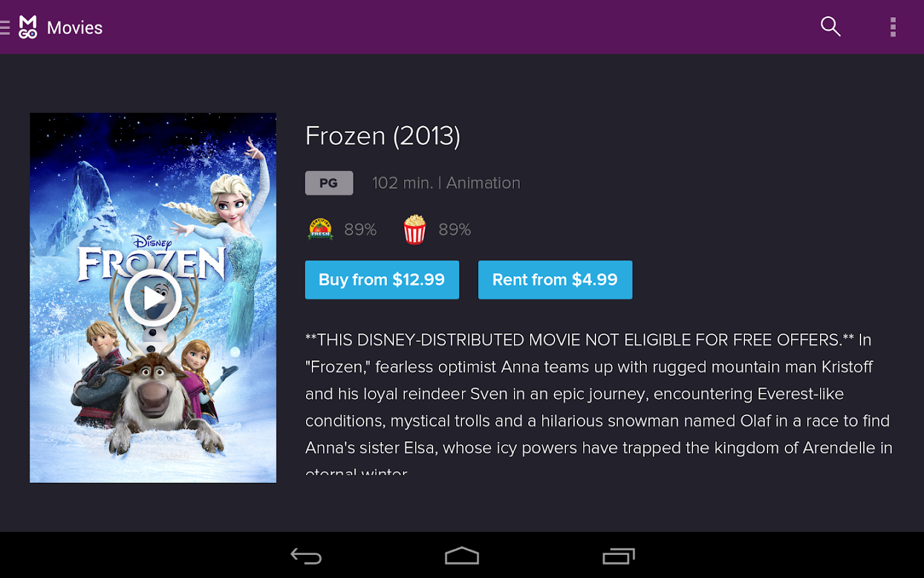Tap the Certified Fresh tomato icon
The image size is (924, 578).
(320, 229)
